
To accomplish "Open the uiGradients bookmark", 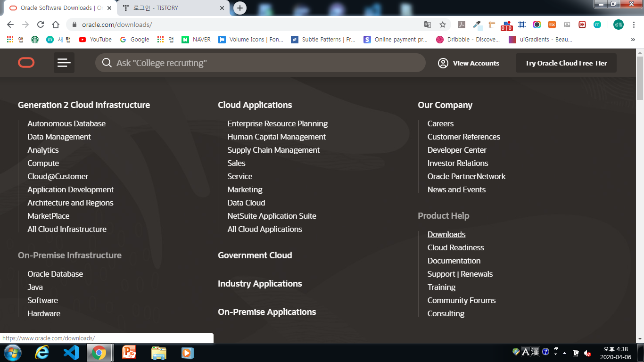I will pos(540,40).
